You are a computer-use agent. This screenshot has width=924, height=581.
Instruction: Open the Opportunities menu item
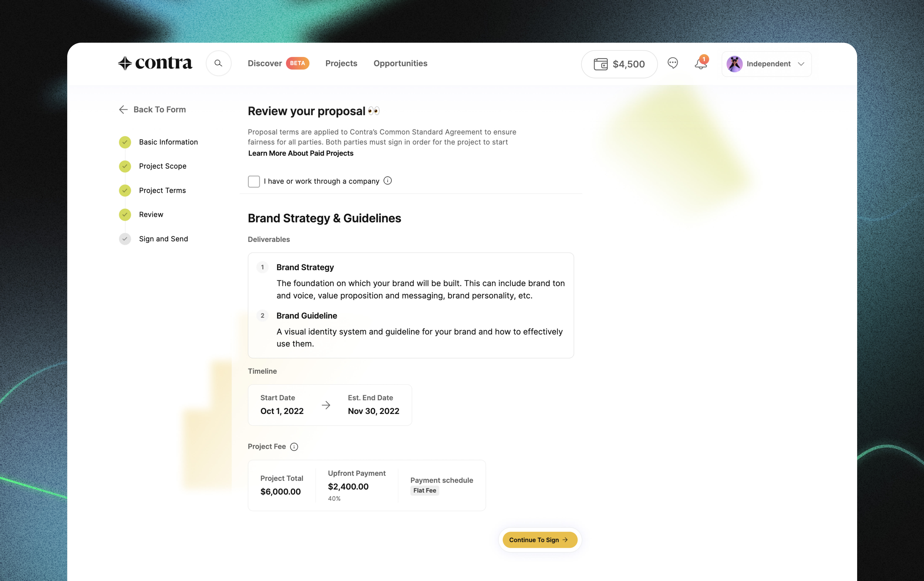(x=400, y=63)
